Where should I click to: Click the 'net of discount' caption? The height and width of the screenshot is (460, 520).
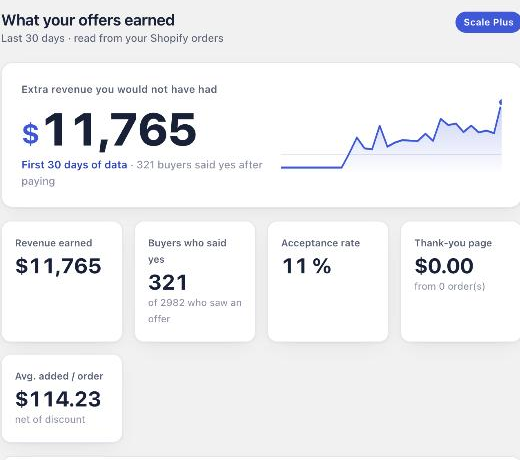point(50,419)
